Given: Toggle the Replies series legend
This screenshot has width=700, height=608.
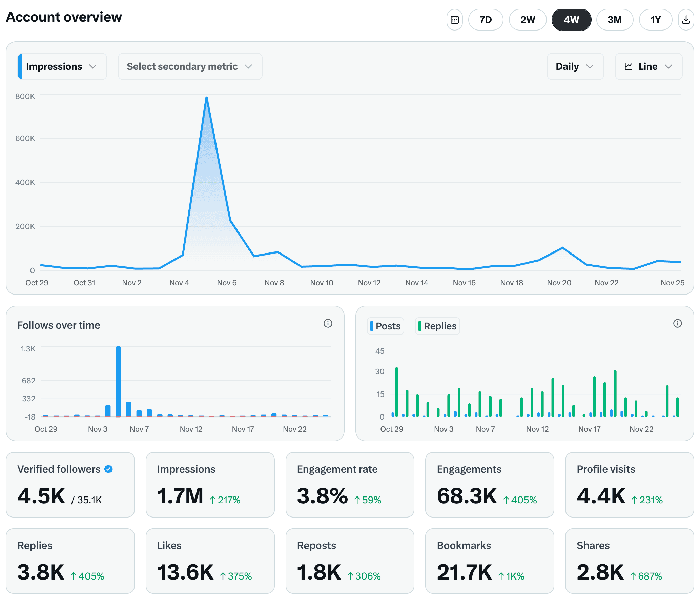Looking at the screenshot, I should click(x=437, y=326).
